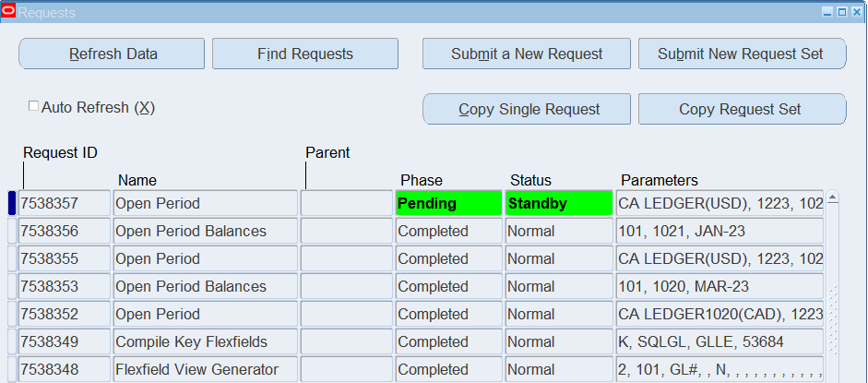Click Request ID field 7538353
868x383 pixels.
pyautogui.click(x=65, y=286)
